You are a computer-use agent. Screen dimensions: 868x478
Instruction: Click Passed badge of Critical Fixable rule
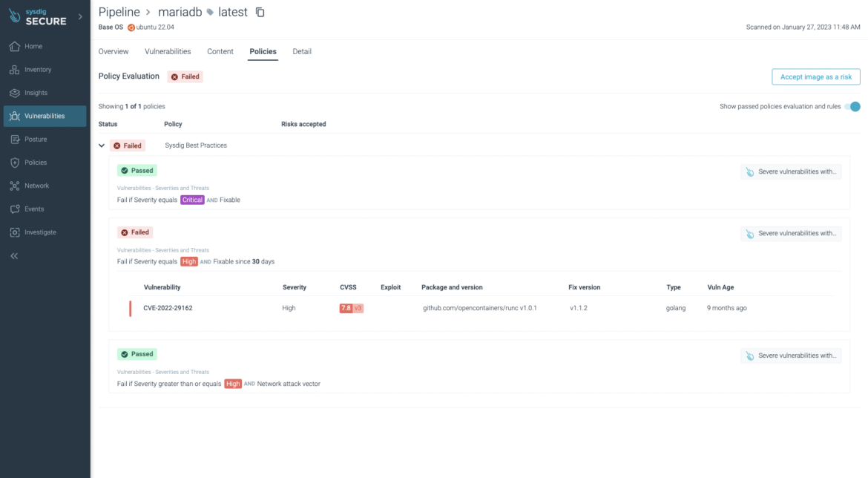pyautogui.click(x=137, y=171)
